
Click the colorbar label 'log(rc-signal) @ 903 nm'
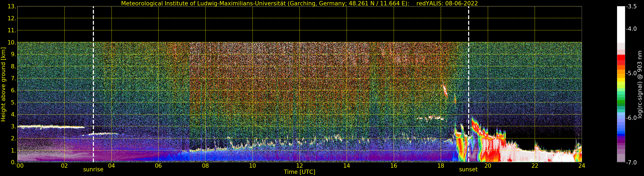[640, 84]
